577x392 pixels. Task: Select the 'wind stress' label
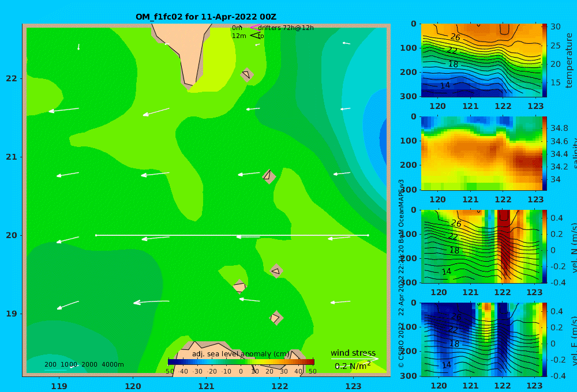pyautogui.click(x=353, y=353)
